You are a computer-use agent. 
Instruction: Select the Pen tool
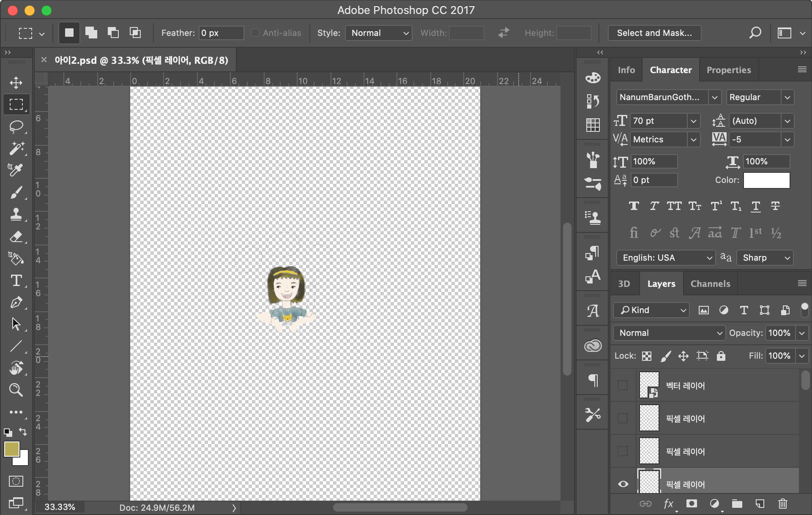pyautogui.click(x=16, y=302)
